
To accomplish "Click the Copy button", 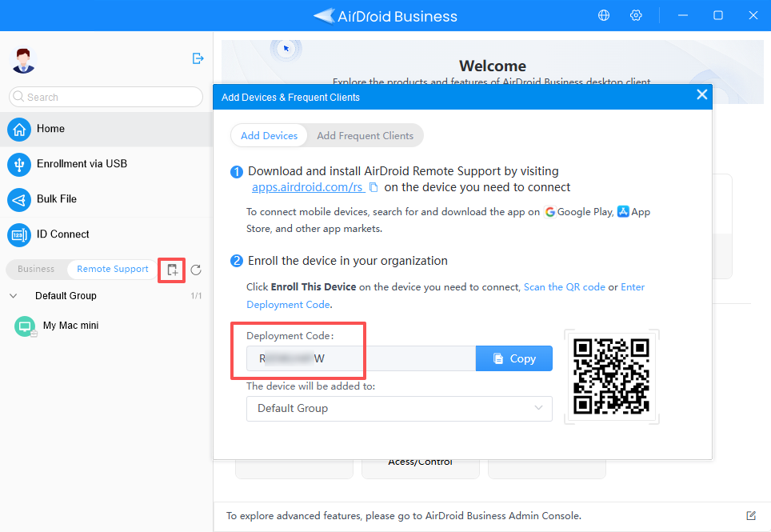I will (x=513, y=358).
